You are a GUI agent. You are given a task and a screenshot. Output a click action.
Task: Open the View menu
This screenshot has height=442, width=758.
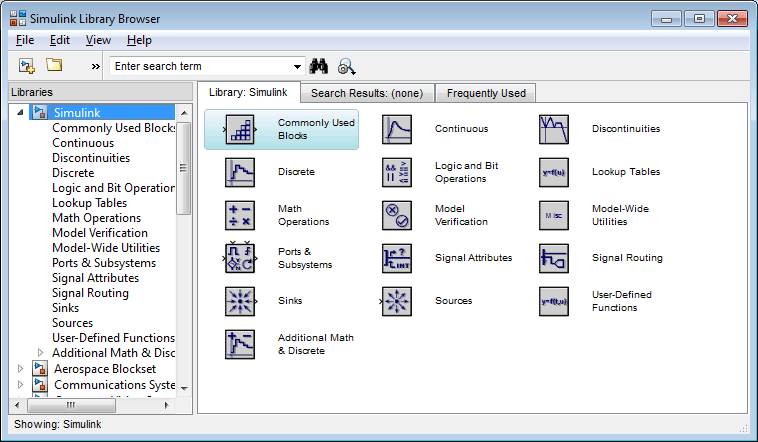point(98,40)
